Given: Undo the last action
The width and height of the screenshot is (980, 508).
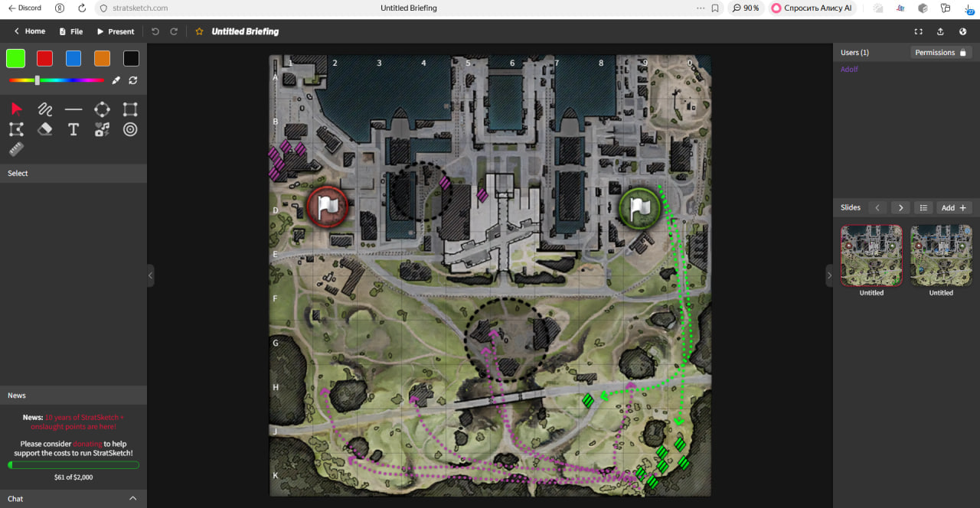Looking at the screenshot, I should [x=155, y=31].
